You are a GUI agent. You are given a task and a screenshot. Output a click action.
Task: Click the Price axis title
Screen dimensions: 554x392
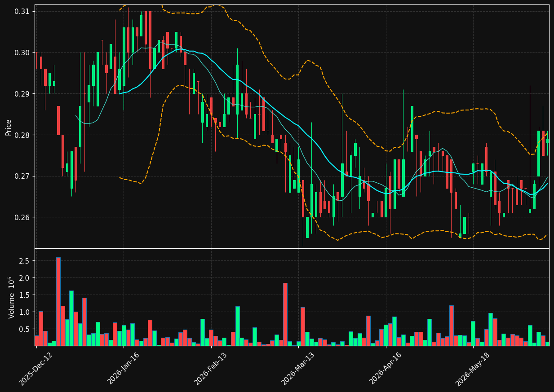9,127
